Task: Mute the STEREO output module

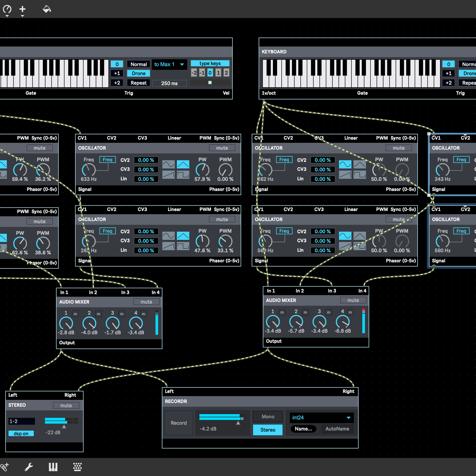Action: pos(66,405)
